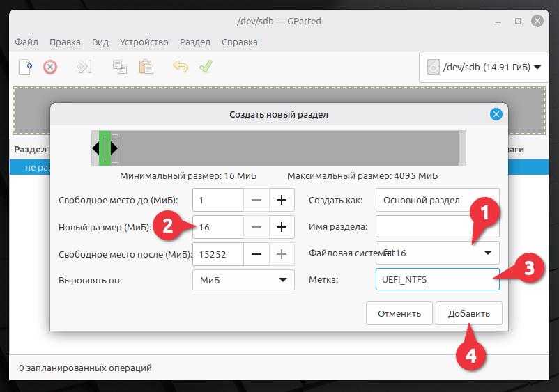This screenshot has width=559, height=392.
Task: Increase Новый размер with plus button
Action: 282,227
